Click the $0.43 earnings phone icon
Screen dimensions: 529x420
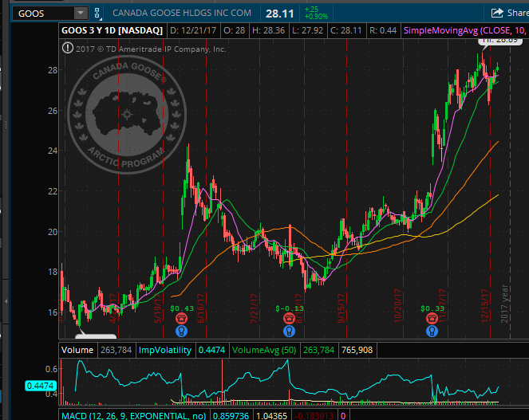(x=181, y=318)
